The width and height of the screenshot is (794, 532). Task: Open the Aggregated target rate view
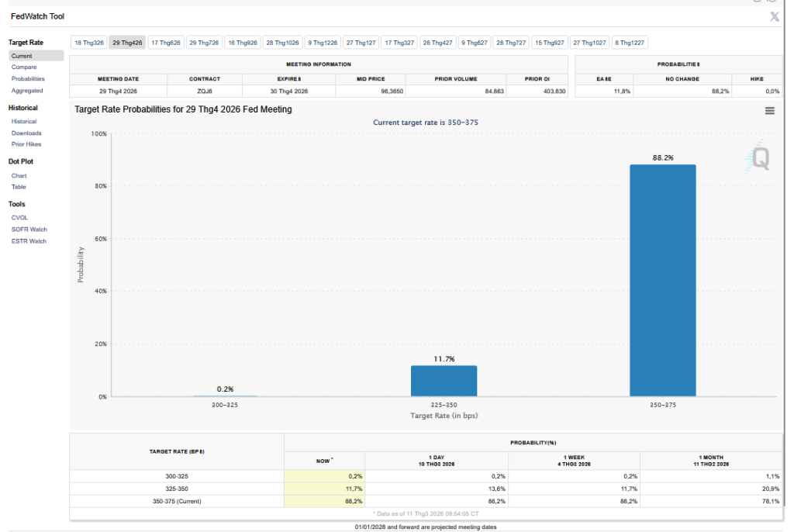pos(27,91)
